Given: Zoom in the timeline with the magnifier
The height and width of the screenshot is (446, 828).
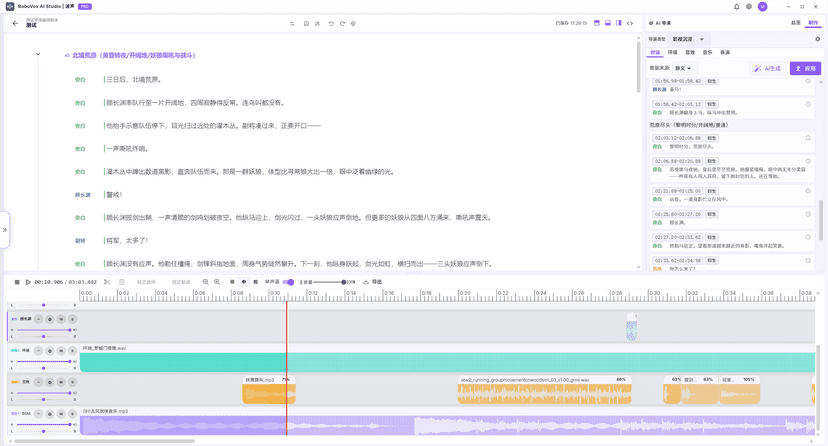Looking at the screenshot, I should 217,282.
